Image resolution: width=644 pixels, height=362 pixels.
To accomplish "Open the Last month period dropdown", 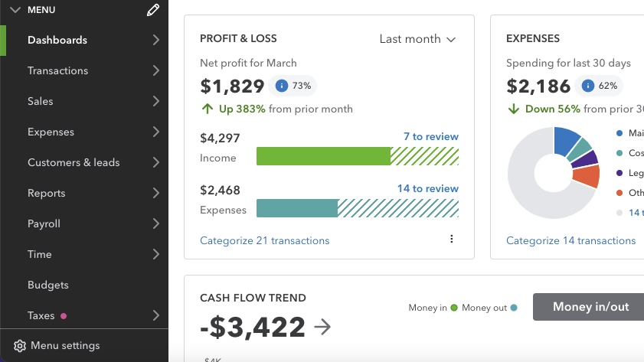I will coord(417,39).
